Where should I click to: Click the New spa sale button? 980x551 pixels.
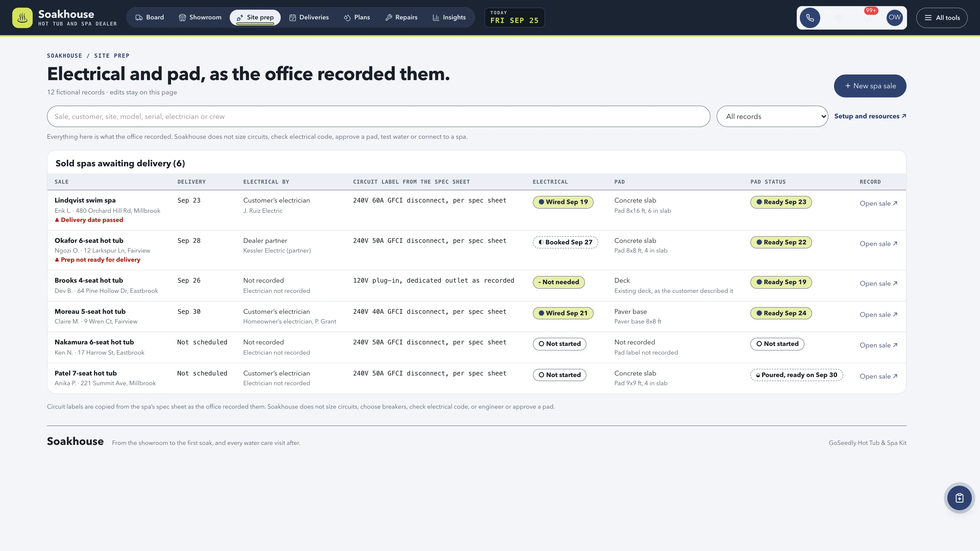click(x=870, y=86)
